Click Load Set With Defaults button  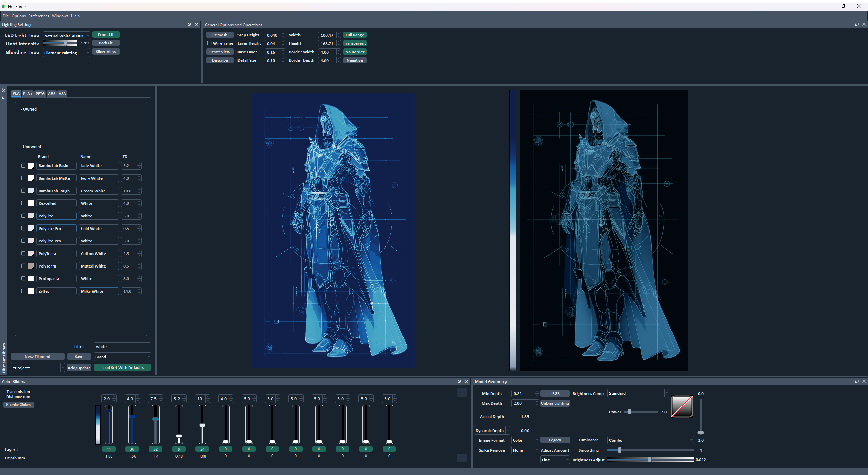[x=122, y=368]
